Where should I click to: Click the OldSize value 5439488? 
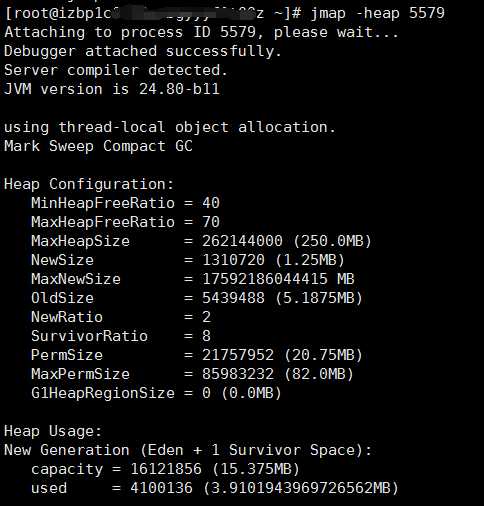(233, 298)
